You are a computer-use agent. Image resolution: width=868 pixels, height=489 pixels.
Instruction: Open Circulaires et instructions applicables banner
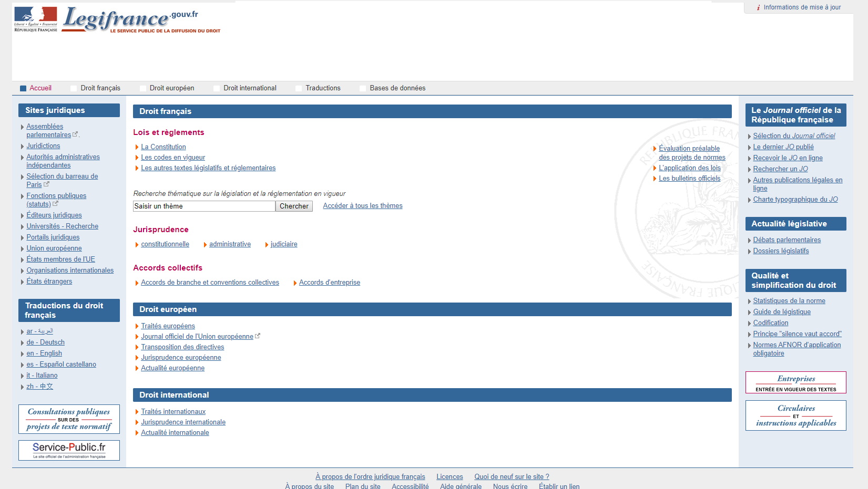[x=796, y=415]
